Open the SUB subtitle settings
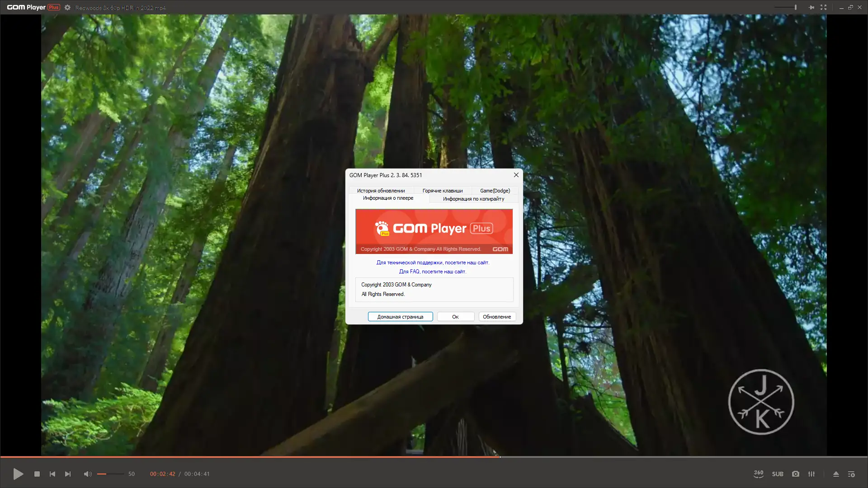The height and width of the screenshot is (488, 868). (778, 474)
